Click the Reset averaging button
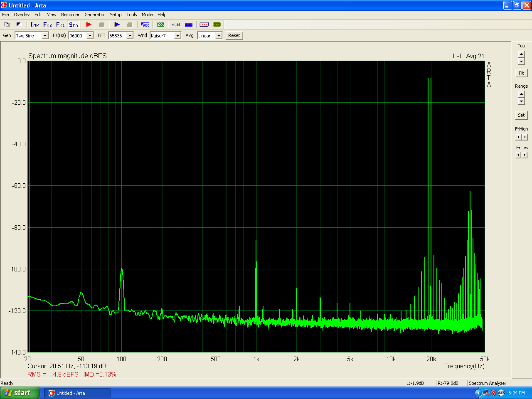Screen dimensions: 532x399 [234, 35]
